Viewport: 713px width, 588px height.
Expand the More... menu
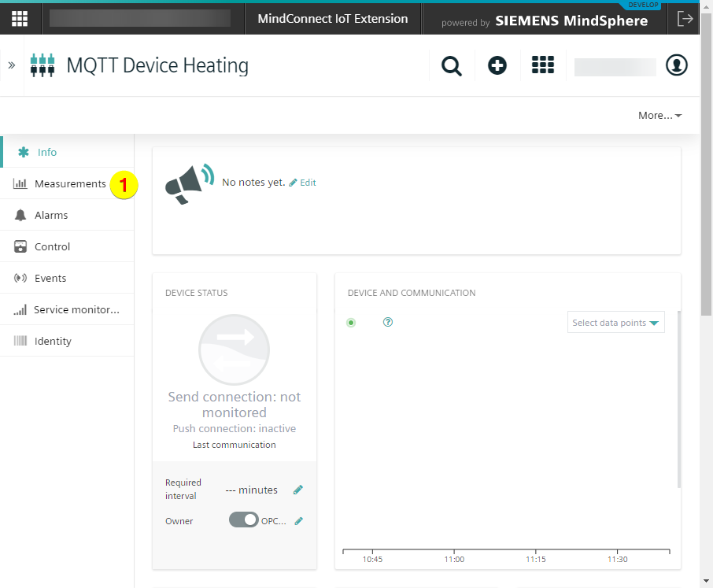(x=659, y=116)
